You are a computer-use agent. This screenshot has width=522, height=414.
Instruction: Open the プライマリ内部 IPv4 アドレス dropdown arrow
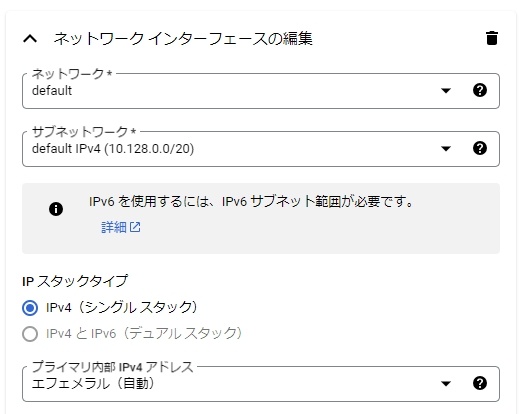(x=446, y=383)
